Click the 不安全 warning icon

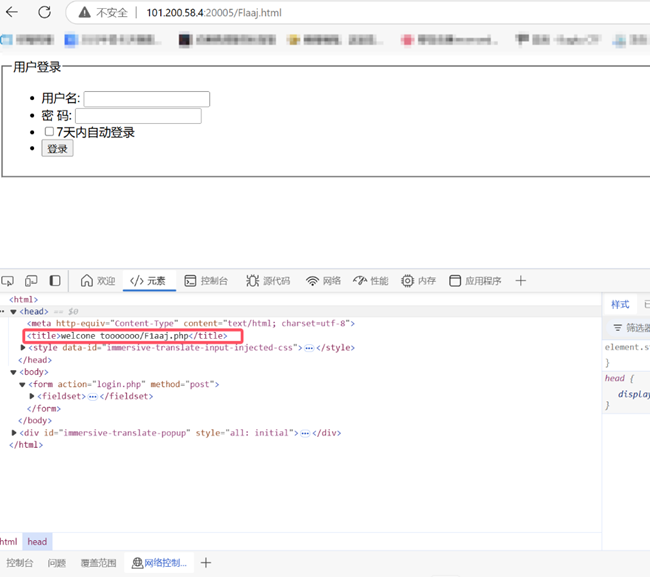pyautogui.click(x=84, y=13)
